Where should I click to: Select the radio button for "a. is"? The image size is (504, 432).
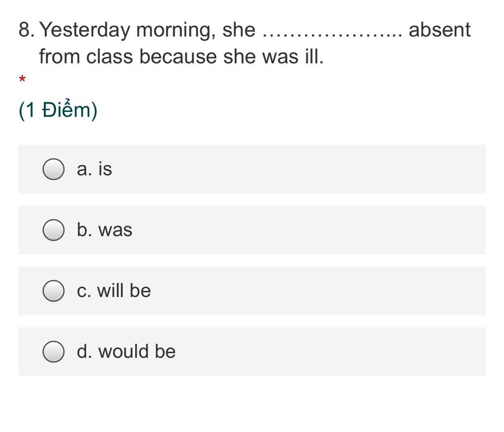[53, 169]
